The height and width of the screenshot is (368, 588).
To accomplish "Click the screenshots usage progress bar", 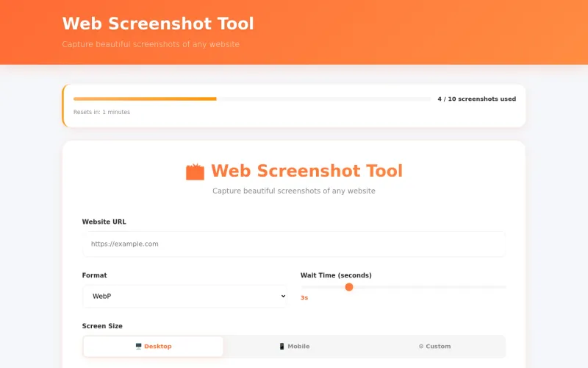I will point(252,99).
